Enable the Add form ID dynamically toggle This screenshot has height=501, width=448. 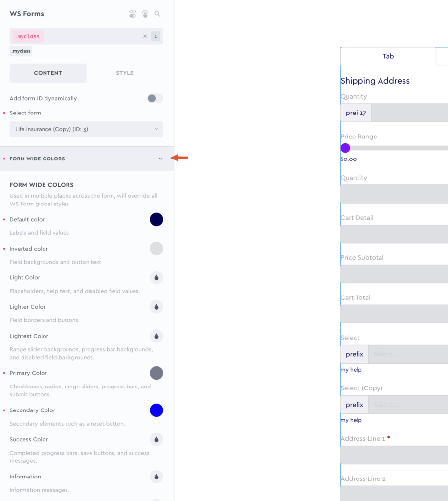pyautogui.click(x=155, y=98)
